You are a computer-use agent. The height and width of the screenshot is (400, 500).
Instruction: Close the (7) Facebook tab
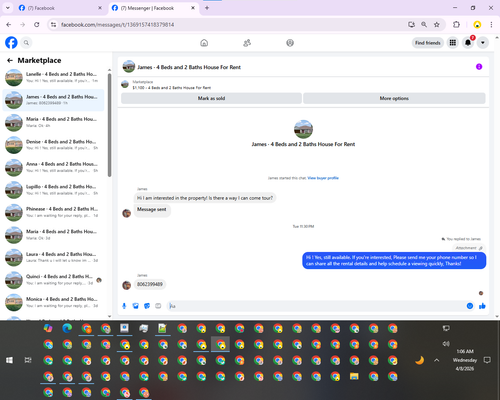pyautogui.click(x=100, y=8)
